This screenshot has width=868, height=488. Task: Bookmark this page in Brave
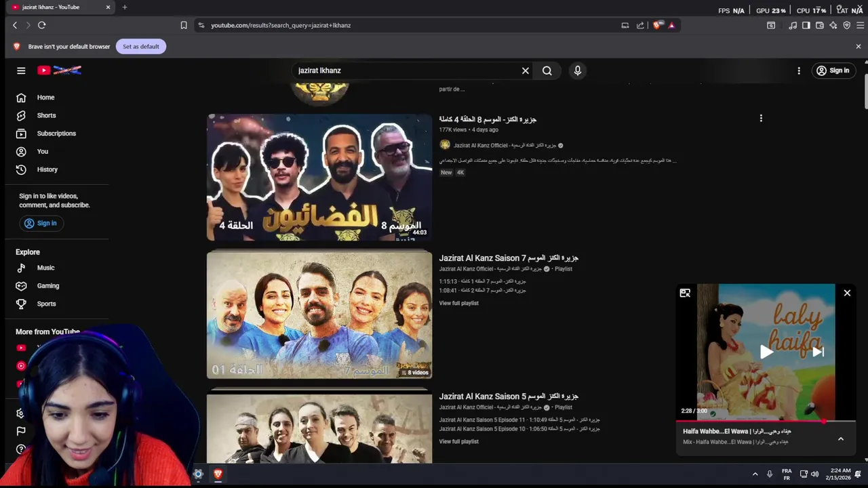coord(184,25)
